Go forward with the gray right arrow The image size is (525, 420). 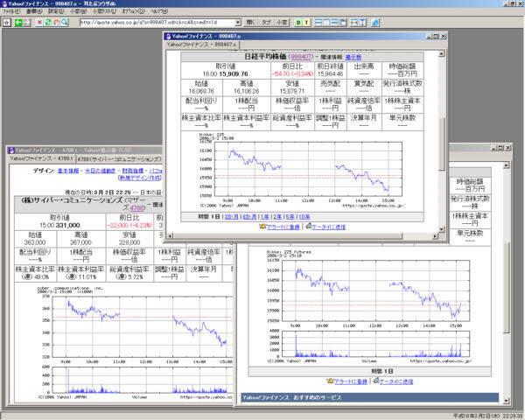tap(26, 23)
